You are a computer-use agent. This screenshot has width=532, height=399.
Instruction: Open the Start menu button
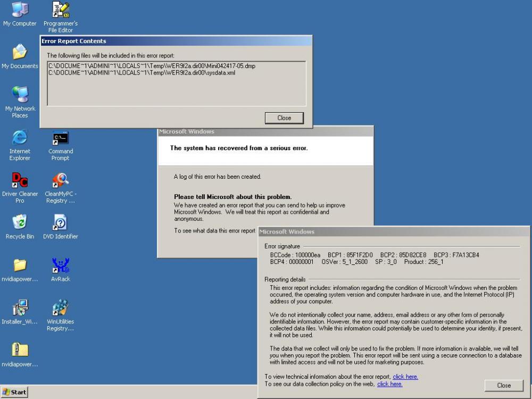pyautogui.click(x=14, y=392)
